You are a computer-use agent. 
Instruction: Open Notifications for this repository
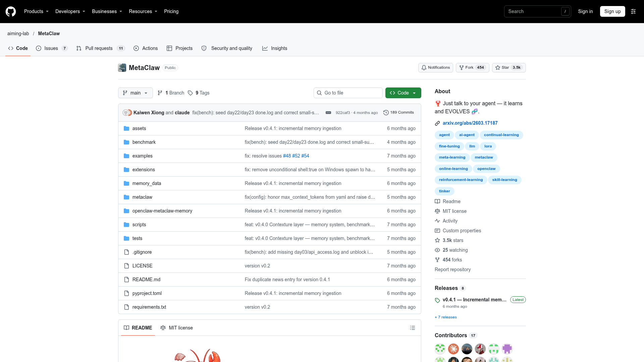pyautogui.click(x=435, y=68)
